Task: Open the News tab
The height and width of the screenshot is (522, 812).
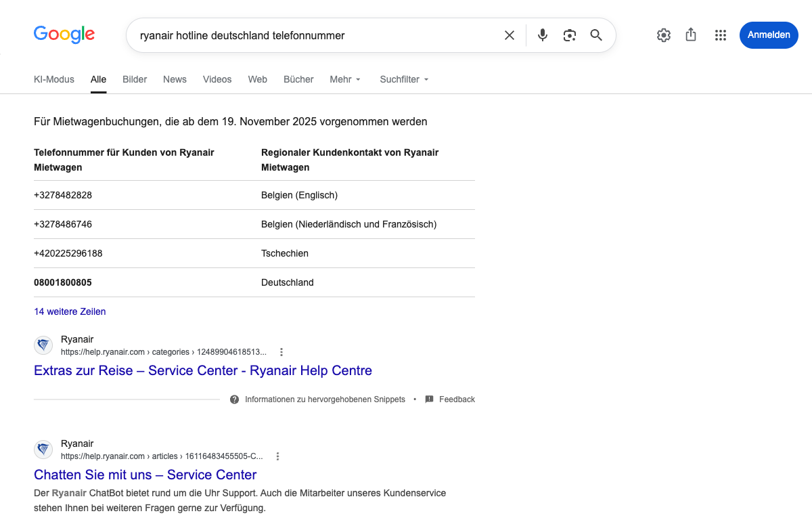Action: point(175,79)
